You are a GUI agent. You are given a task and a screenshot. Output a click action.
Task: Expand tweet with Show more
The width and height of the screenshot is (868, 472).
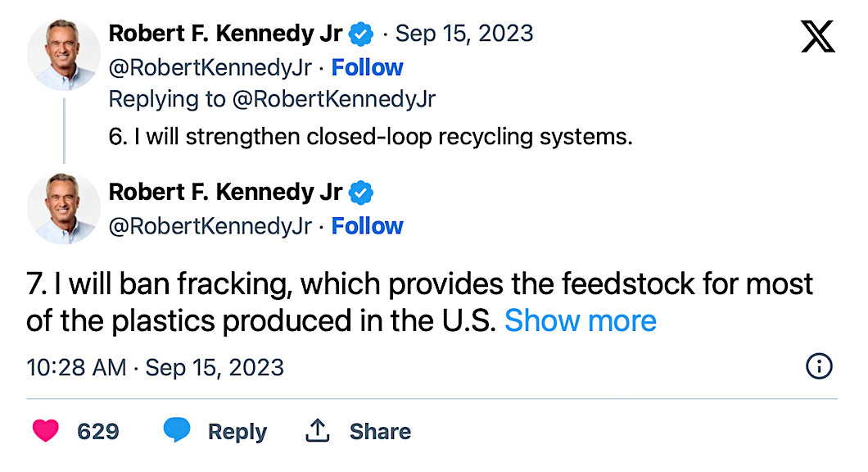coord(580,320)
